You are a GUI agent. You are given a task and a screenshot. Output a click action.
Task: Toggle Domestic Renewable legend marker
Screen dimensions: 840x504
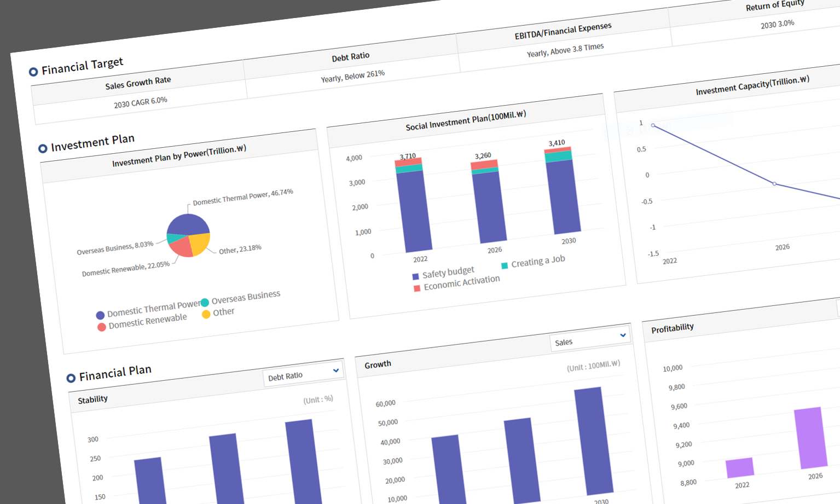pyautogui.click(x=101, y=327)
